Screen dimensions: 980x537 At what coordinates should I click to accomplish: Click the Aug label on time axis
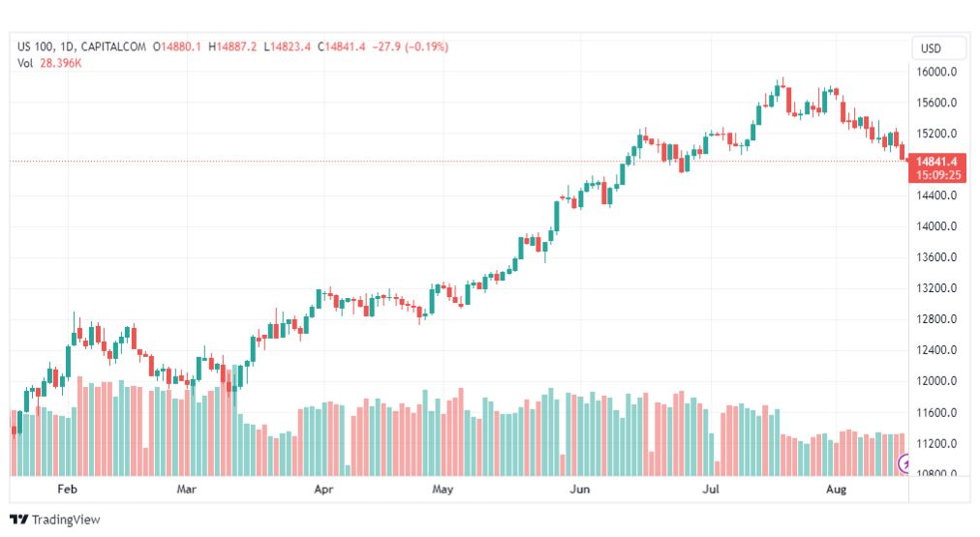(837, 489)
